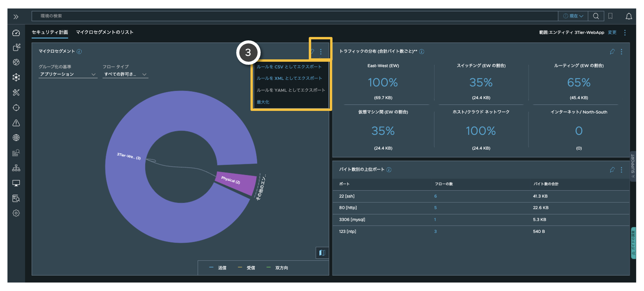The width and height of the screenshot is (644, 291).
Task: Click the 双方向 legend entry
Action: point(277,268)
